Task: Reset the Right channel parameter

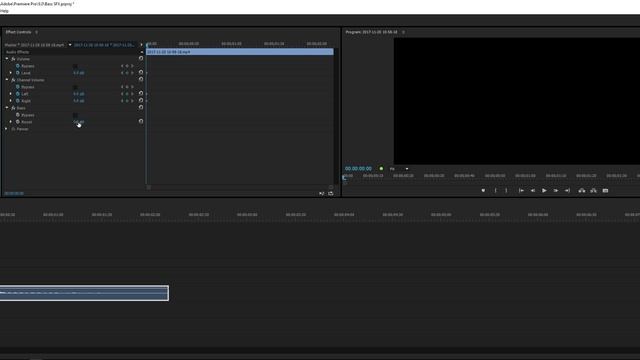Action: [x=141, y=100]
